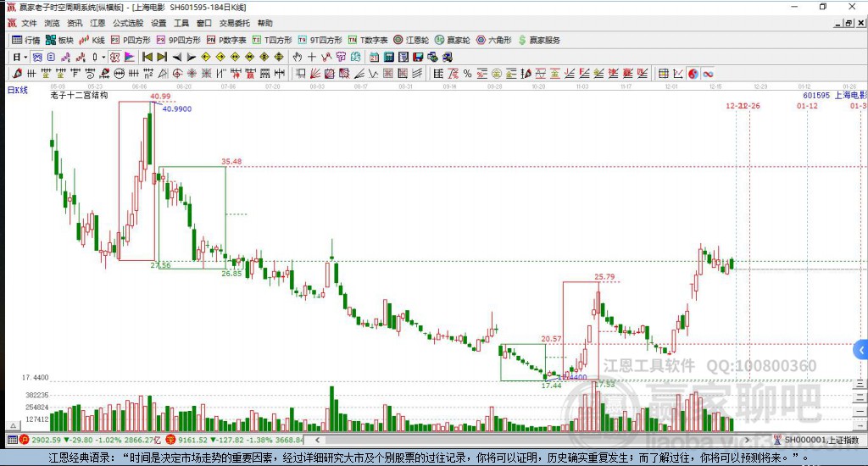
Task: Open the 公式选股 menu
Action: click(x=128, y=23)
